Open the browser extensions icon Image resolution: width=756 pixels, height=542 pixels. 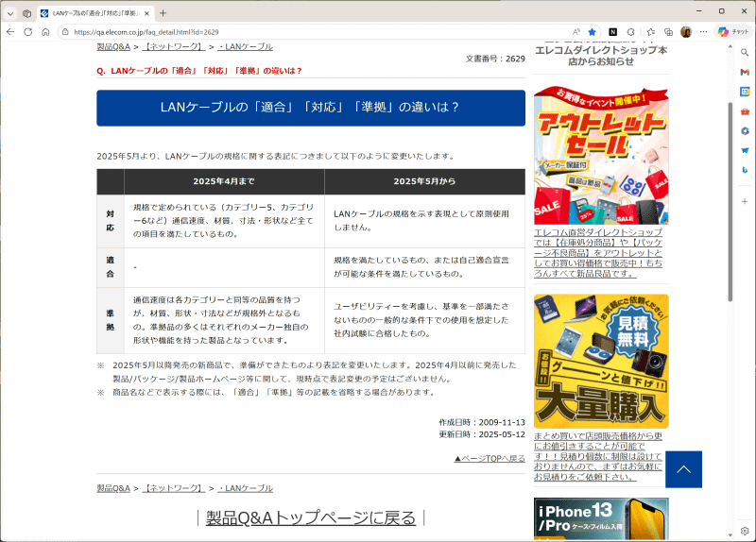[630, 32]
